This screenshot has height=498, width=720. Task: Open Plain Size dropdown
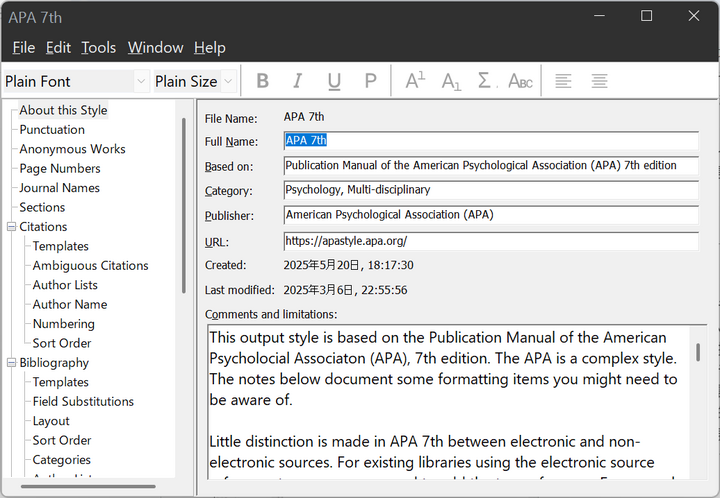coord(228,82)
